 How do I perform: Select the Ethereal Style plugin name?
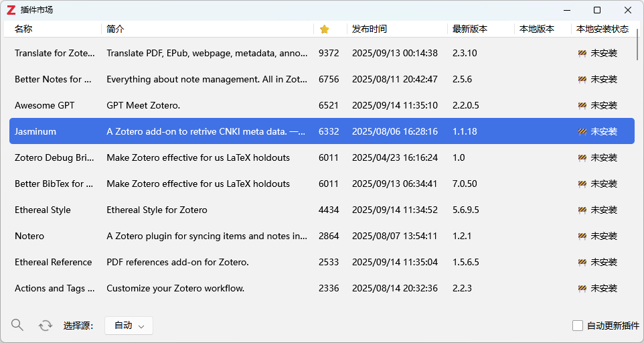tap(43, 210)
